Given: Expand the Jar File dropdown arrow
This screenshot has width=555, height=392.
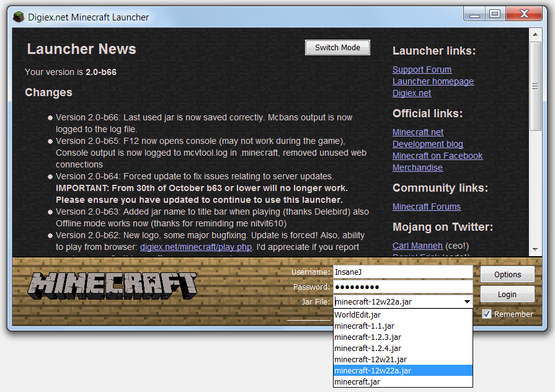Looking at the screenshot, I should click(466, 302).
